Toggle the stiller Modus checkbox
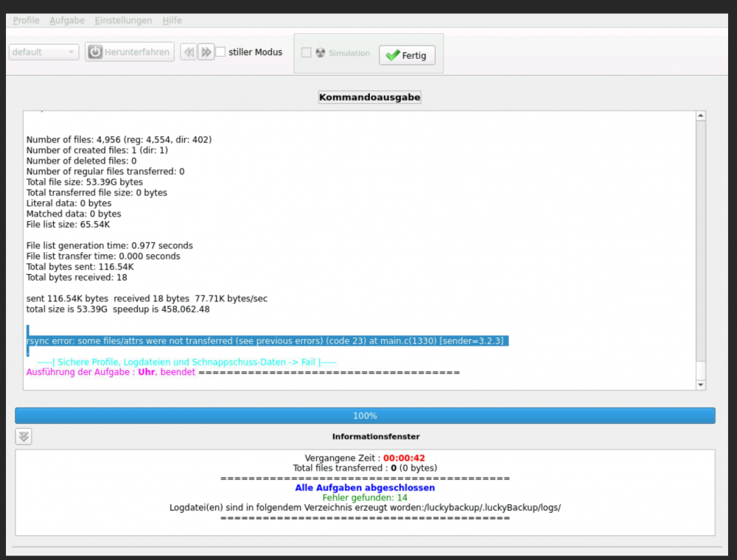This screenshot has height=560, width=737. pos(220,52)
